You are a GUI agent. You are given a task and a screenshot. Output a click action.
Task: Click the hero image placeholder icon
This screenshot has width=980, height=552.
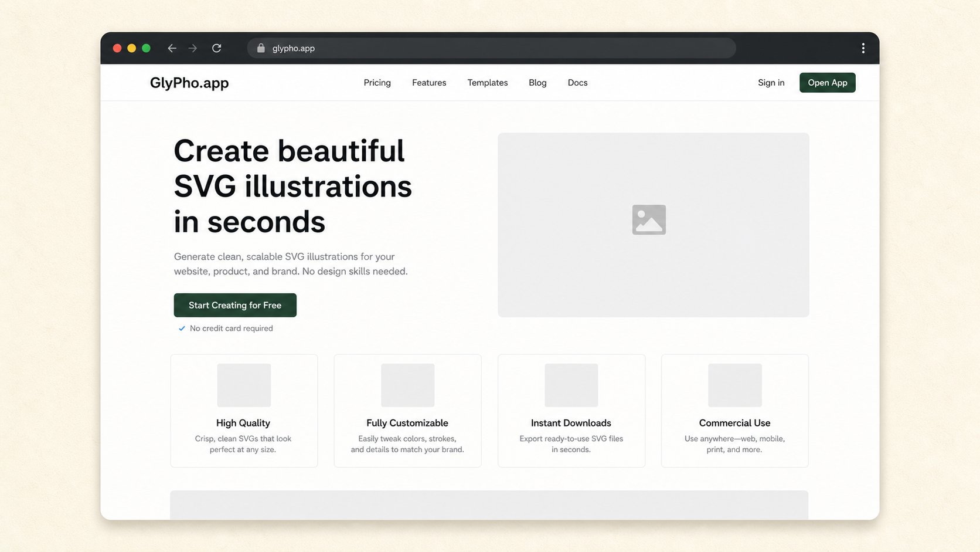point(649,219)
